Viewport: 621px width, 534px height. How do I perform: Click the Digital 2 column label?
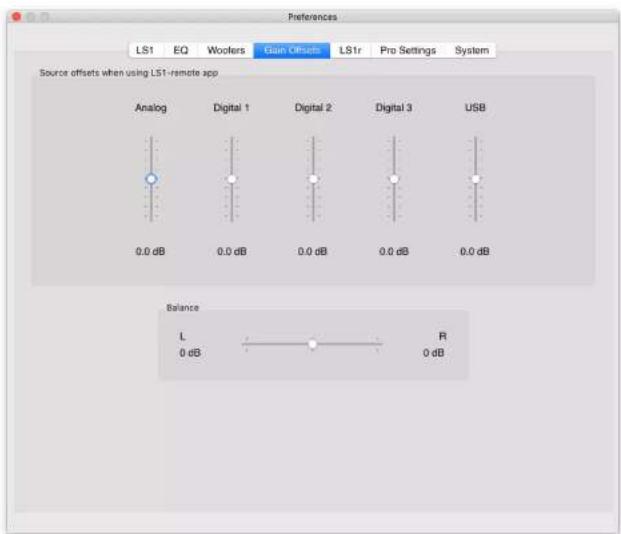[x=313, y=108]
